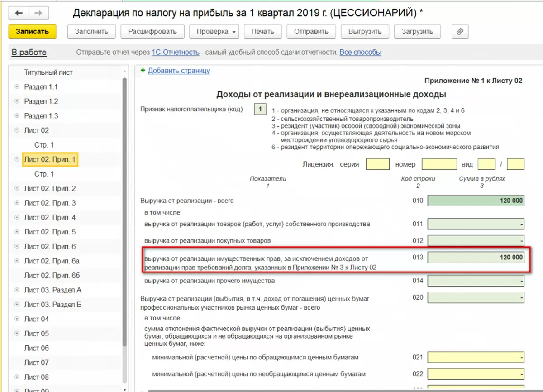The height and width of the screenshot is (392, 543).
Task: Click the license field after the slash
Action: (516, 164)
